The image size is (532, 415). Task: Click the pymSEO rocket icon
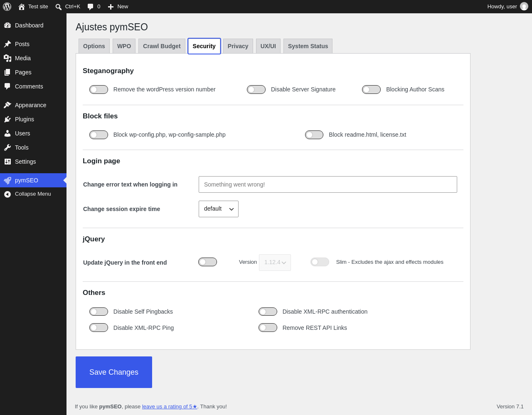coord(7,180)
